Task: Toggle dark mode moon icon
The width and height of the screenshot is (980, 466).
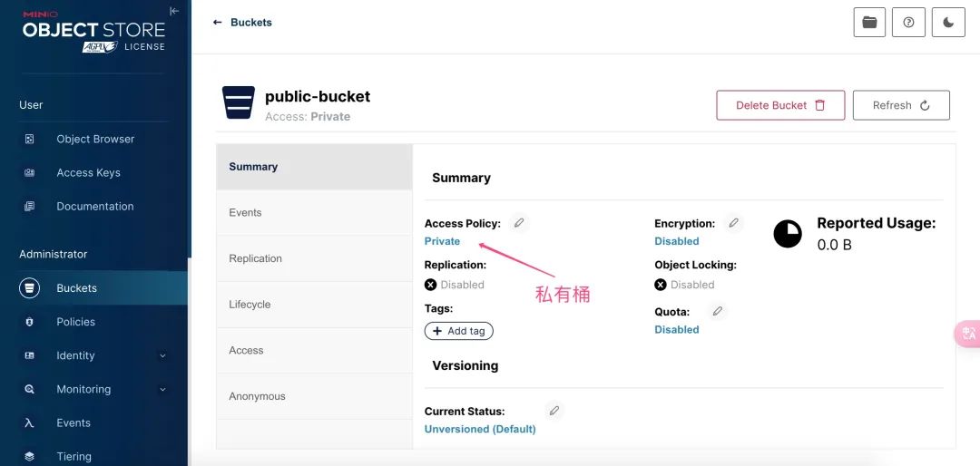Action: click(948, 23)
